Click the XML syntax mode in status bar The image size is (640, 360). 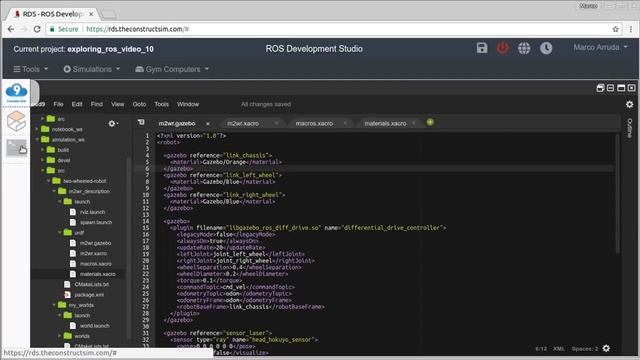coord(559,349)
